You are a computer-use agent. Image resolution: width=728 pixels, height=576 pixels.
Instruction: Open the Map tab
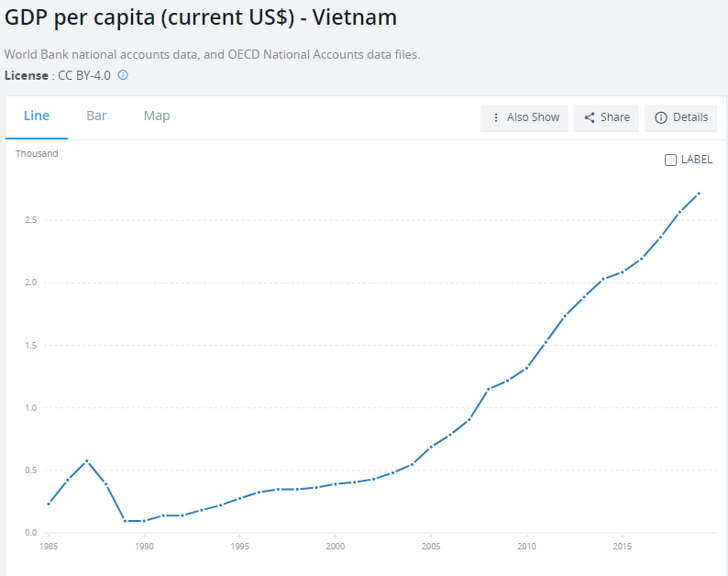click(157, 116)
